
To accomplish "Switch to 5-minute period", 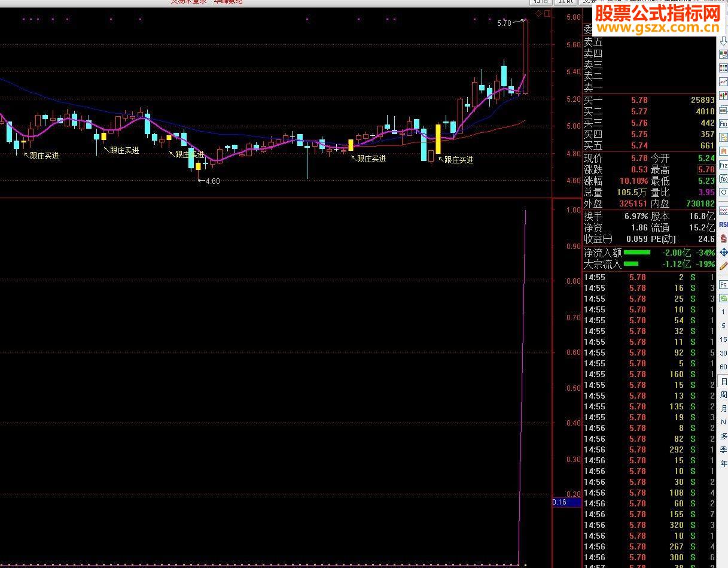I will coord(723,326).
